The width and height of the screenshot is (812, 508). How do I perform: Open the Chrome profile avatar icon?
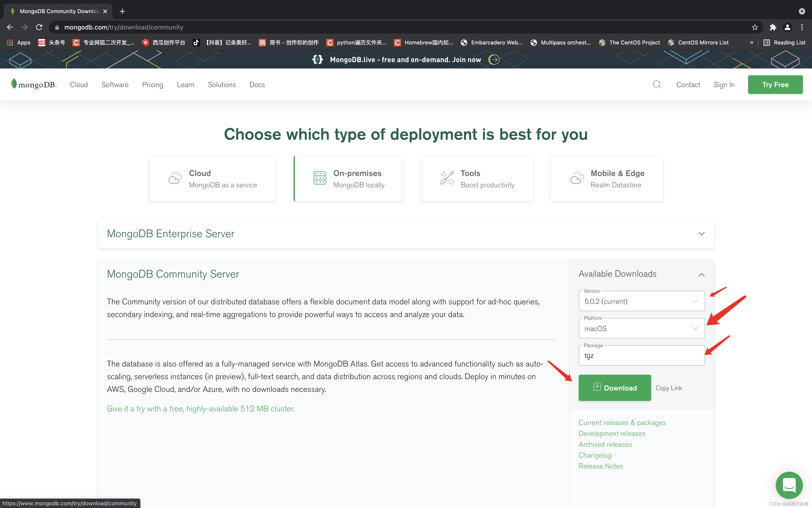coord(787,27)
